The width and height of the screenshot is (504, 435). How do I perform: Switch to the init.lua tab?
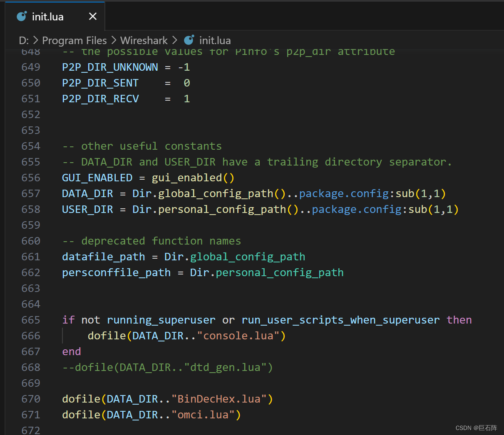click(47, 16)
